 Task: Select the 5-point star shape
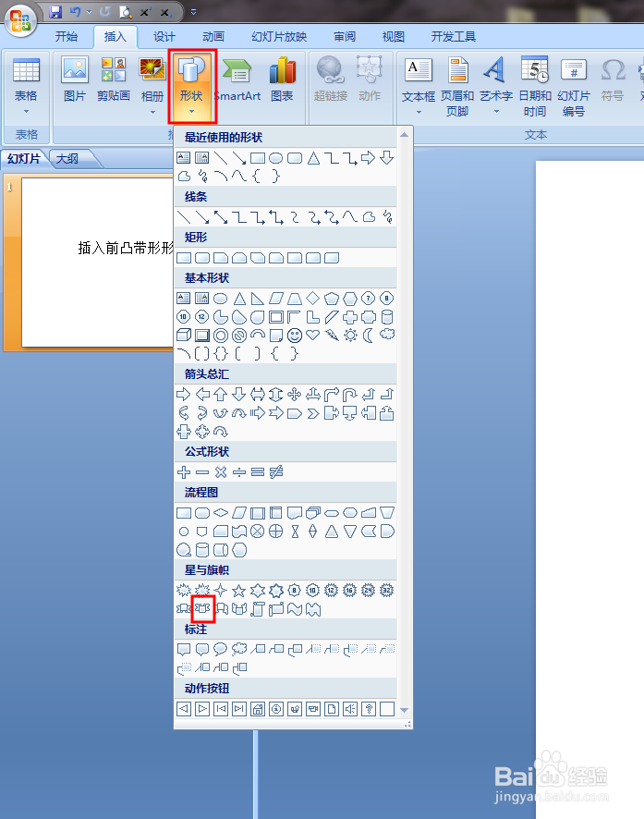[x=239, y=591]
